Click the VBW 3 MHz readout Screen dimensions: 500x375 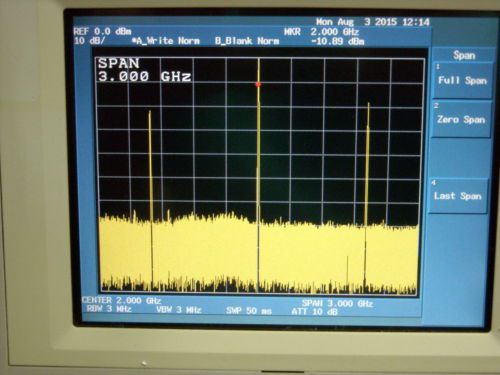click(x=179, y=310)
